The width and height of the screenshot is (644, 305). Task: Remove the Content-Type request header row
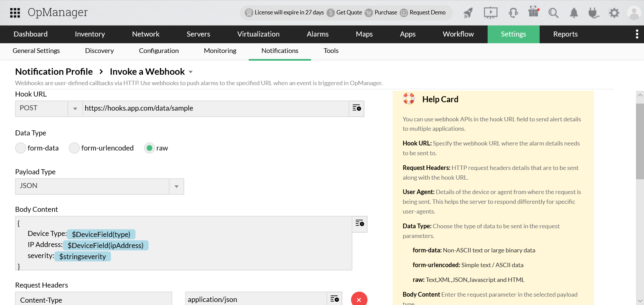pyautogui.click(x=359, y=299)
